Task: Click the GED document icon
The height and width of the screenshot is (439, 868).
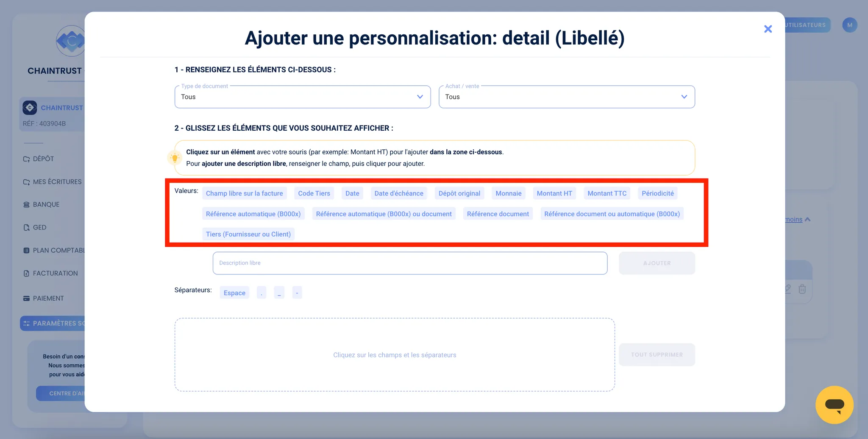Action: click(x=26, y=227)
